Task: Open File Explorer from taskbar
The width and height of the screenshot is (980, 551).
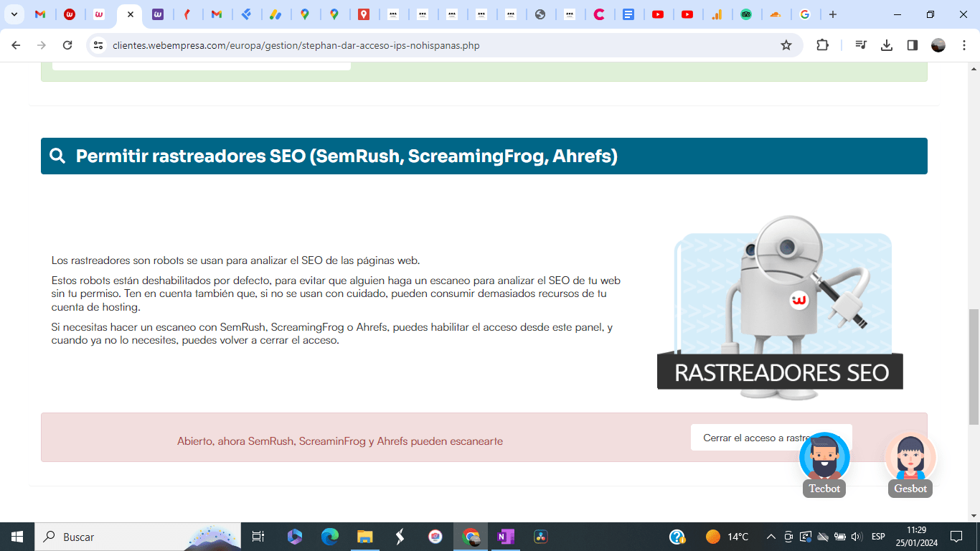Action: tap(364, 537)
